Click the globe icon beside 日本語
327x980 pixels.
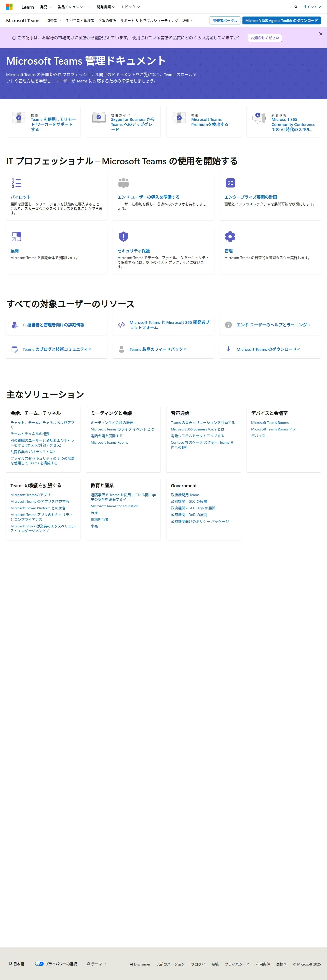(11, 964)
